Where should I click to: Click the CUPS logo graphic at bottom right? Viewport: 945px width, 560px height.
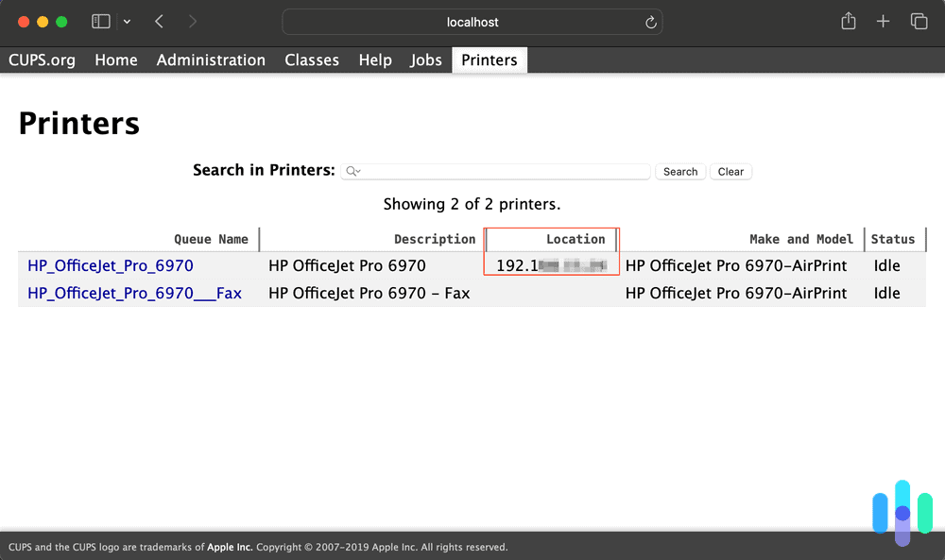[902, 512]
